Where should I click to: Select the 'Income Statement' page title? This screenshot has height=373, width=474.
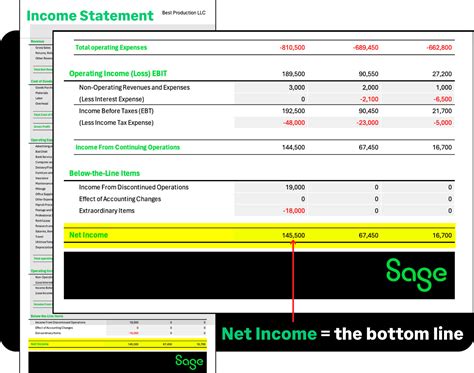(x=90, y=16)
